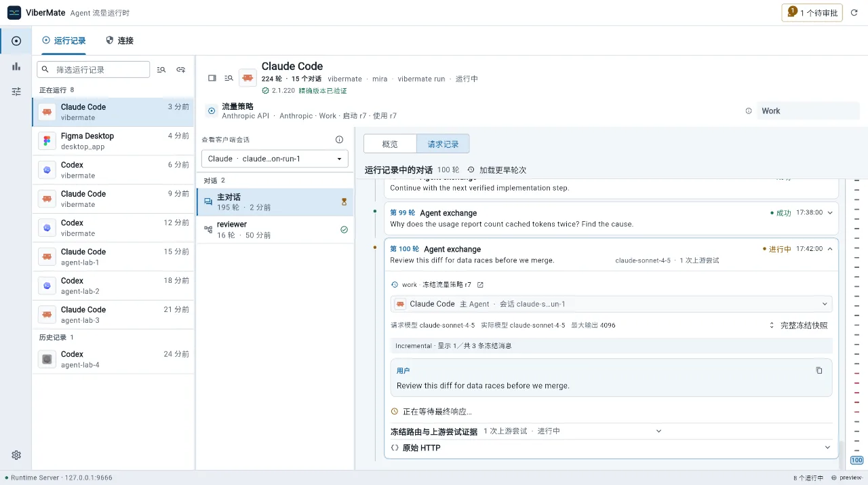Open the 1 个待审批 pending approvals button

812,13
